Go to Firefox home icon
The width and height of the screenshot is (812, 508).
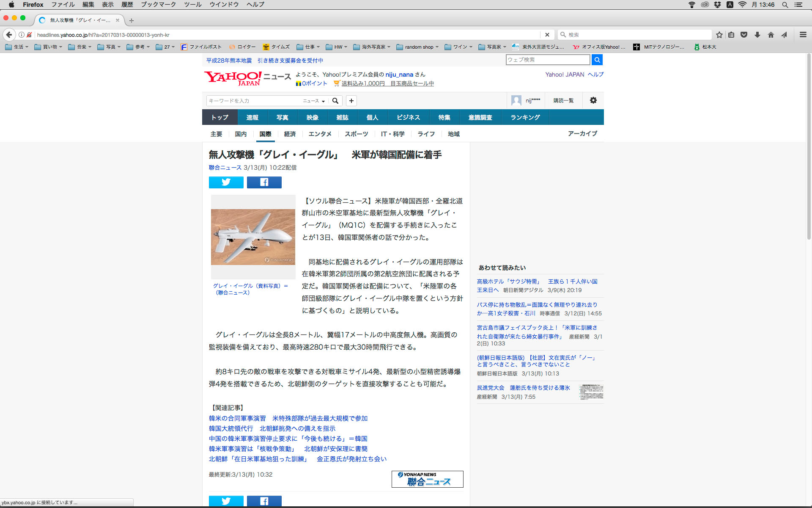(771, 35)
